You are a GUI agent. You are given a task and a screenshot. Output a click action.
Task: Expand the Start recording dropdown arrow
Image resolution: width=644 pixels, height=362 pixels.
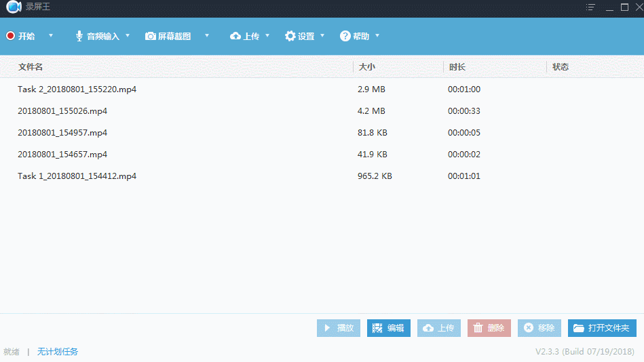coord(51,36)
